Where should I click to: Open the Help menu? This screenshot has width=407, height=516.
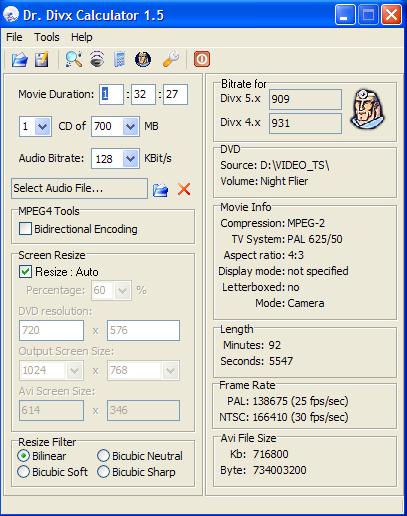tap(82, 37)
